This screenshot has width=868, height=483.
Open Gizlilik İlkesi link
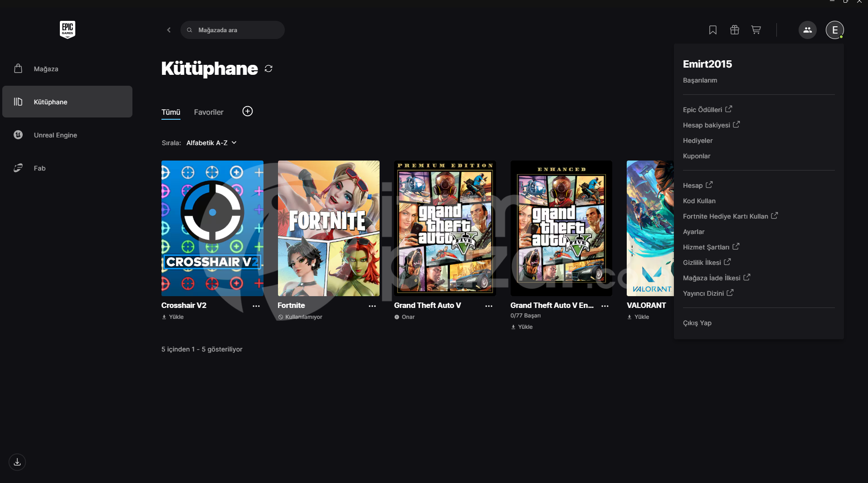click(x=707, y=262)
